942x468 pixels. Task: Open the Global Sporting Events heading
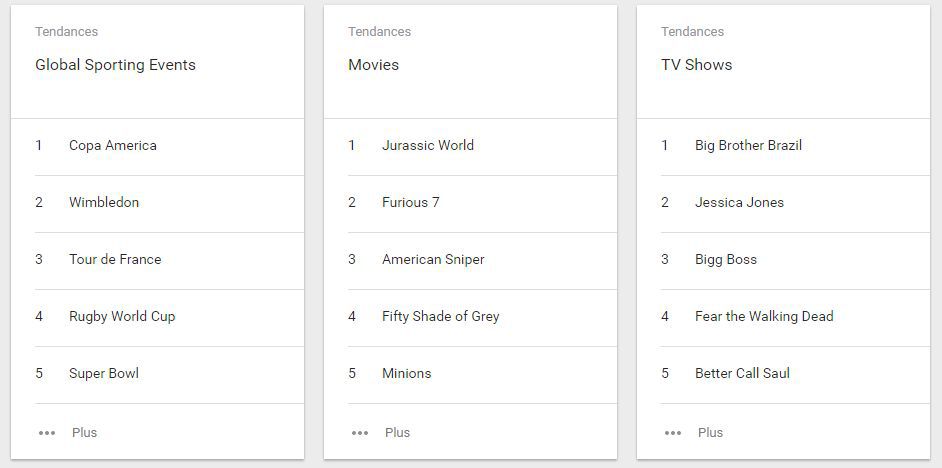(115, 65)
